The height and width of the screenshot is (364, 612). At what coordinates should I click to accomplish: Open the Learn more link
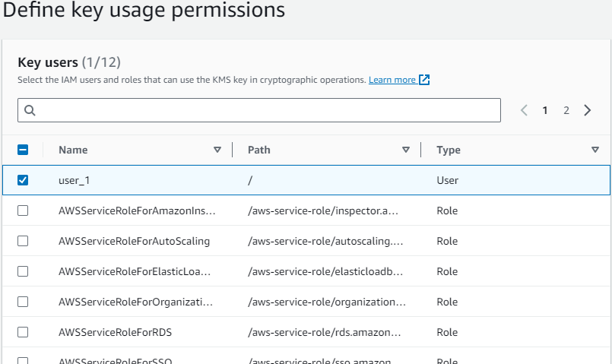point(392,80)
